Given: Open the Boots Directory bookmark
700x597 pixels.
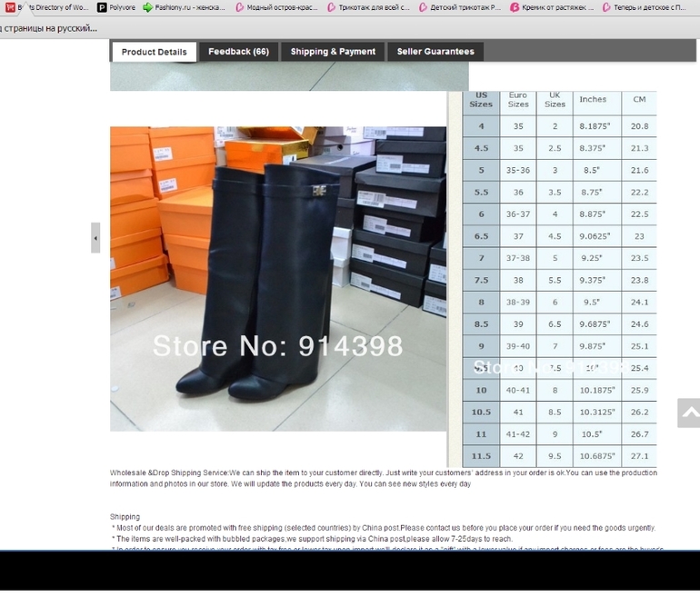Looking at the screenshot, I should pyautogui.click(x=47, y=7).
